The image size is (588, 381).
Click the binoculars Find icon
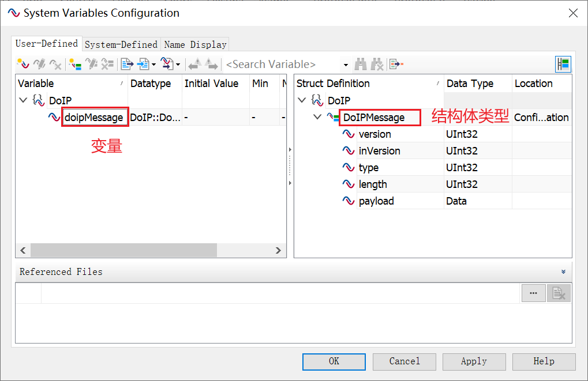click(x=361, y=64)
